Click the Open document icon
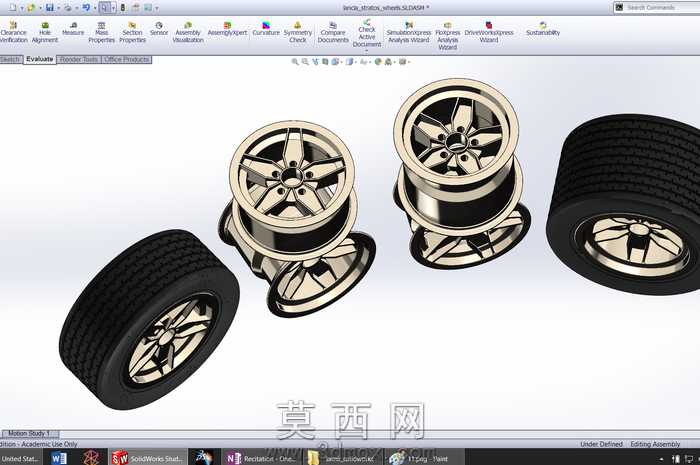The width and height of the screenshot is (700, 465). coord(31,8)
